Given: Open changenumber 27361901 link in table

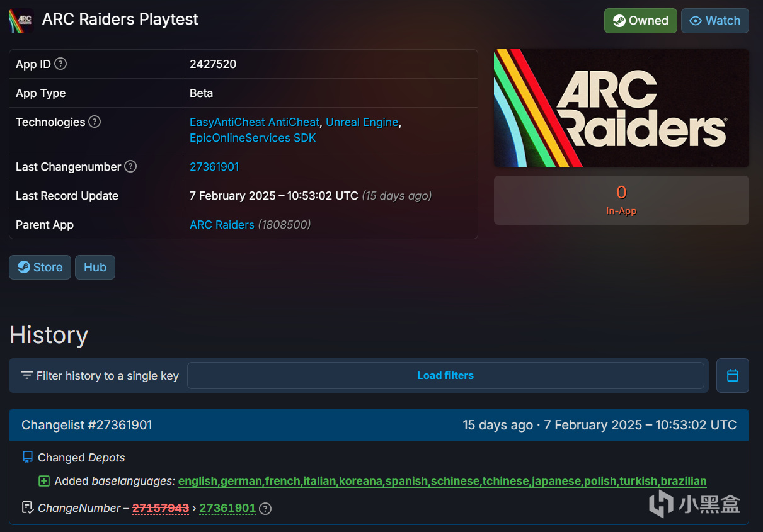Looking at the screenshot, I should (214, 167).
